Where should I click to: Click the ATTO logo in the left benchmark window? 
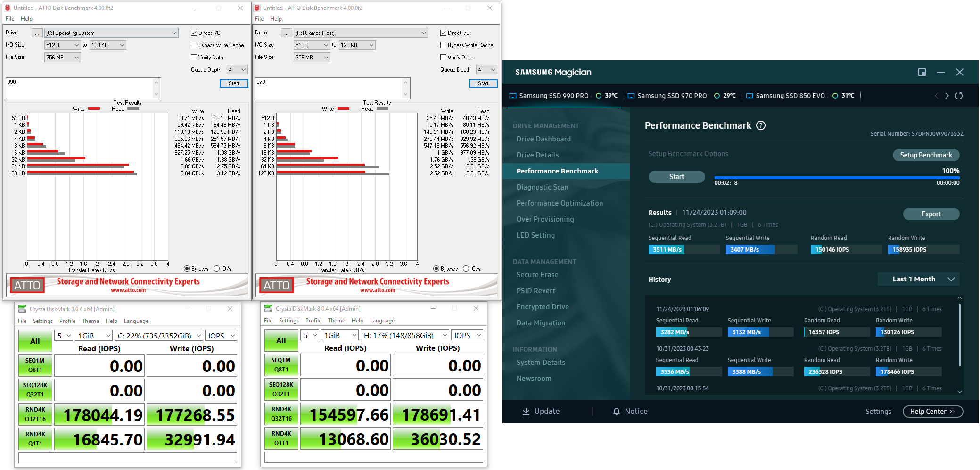tap(27, 285)
